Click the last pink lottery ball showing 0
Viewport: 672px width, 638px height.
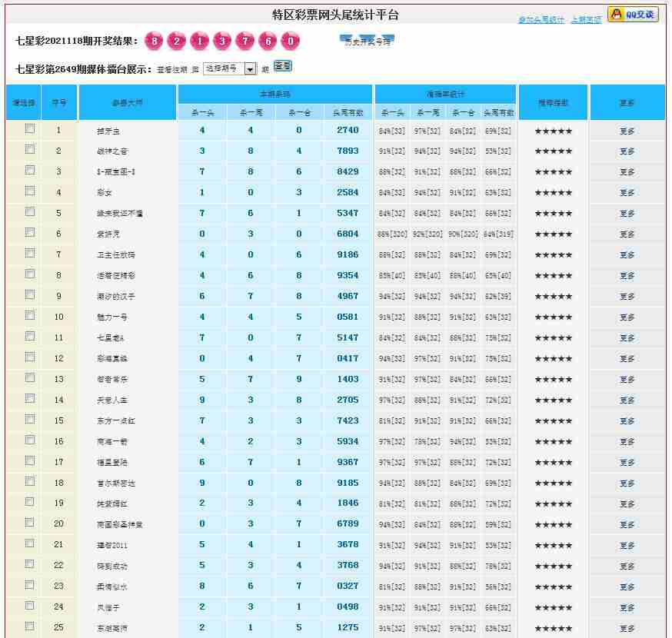coord(291,42)
